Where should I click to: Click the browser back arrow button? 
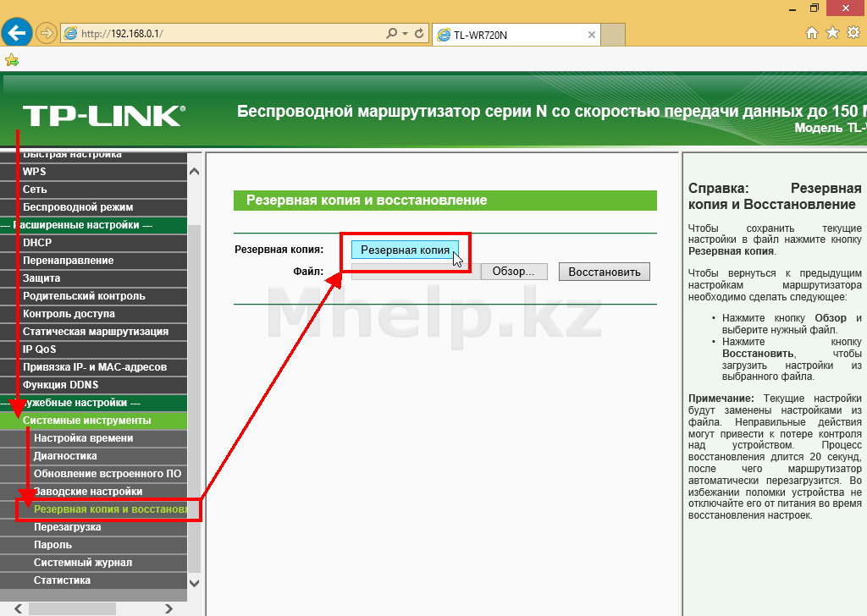pos(17,33)
